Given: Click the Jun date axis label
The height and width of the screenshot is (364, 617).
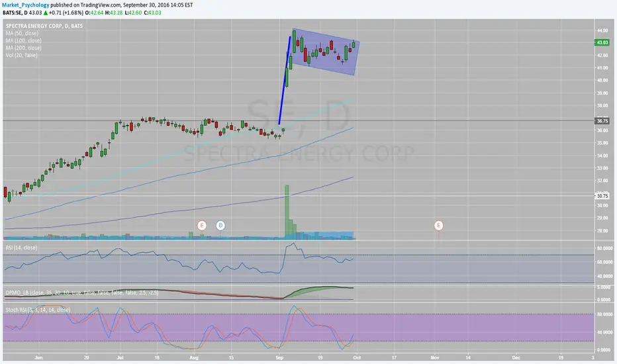Looking at the screenshot, I should pyautogui.click(x=38, y=357).
